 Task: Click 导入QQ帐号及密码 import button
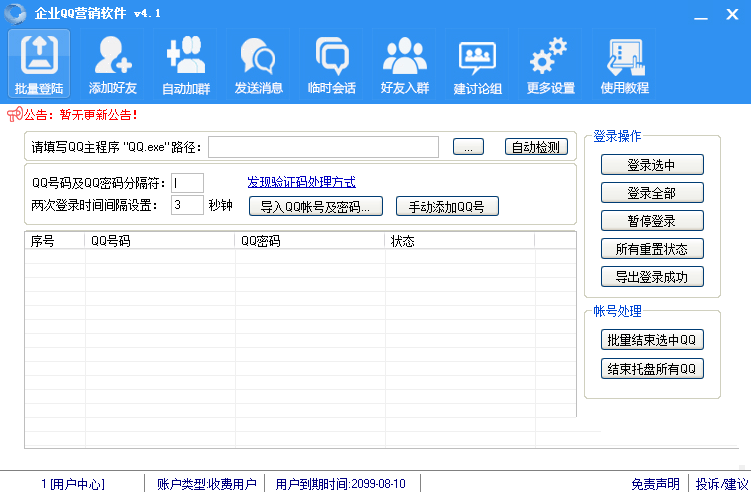(316, 206)
